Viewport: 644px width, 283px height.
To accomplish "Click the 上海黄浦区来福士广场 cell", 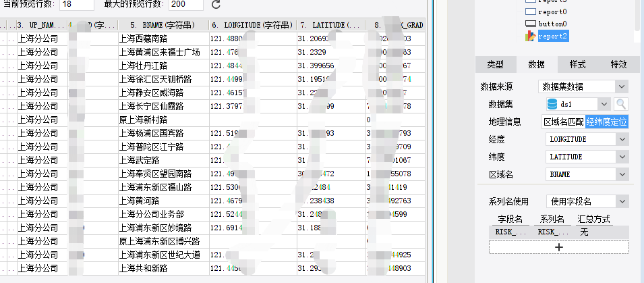I will click(x=163, y=52).
